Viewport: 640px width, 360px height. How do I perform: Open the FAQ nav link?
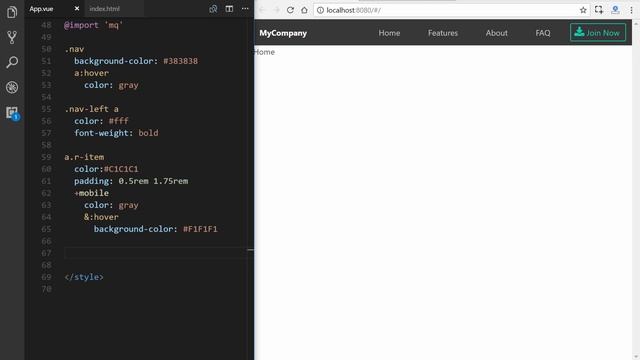tap(542, 33)
